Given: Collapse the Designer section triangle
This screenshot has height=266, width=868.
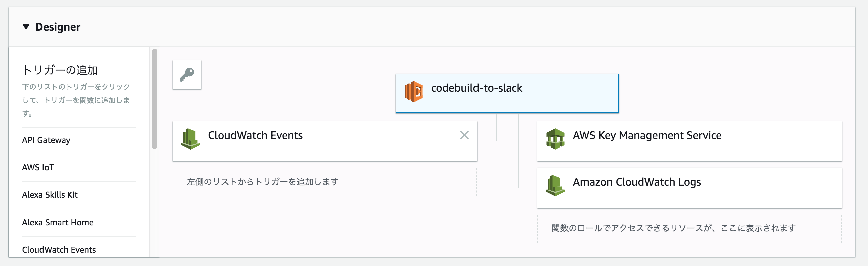Looking at the screenshot, I should pos(26,27).
